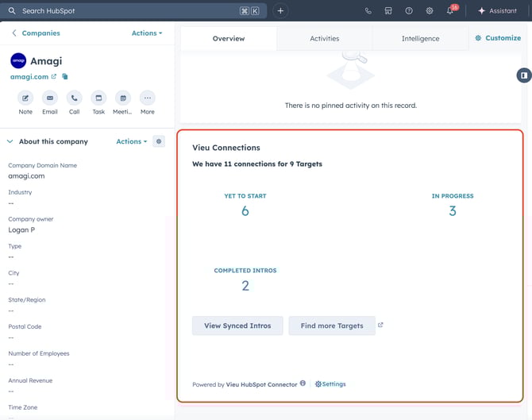Click the help question mark icon
This screenshot has width=532, height=420.
point(409,11)
